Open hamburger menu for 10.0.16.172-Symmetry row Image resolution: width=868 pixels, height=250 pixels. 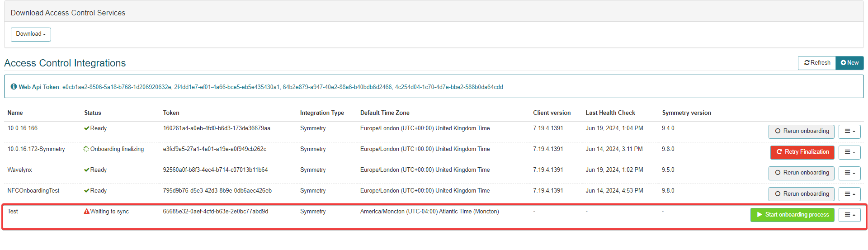click(849, 152)
